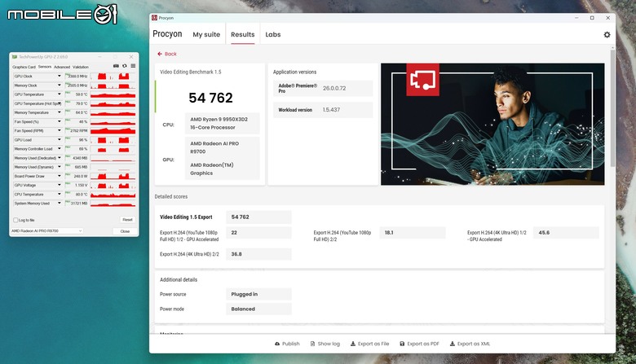This screenshot has width=636, height=364.
Task: Click the GPU Clock sensor graph
Action: pyautogui.click(x=113, y=76)
